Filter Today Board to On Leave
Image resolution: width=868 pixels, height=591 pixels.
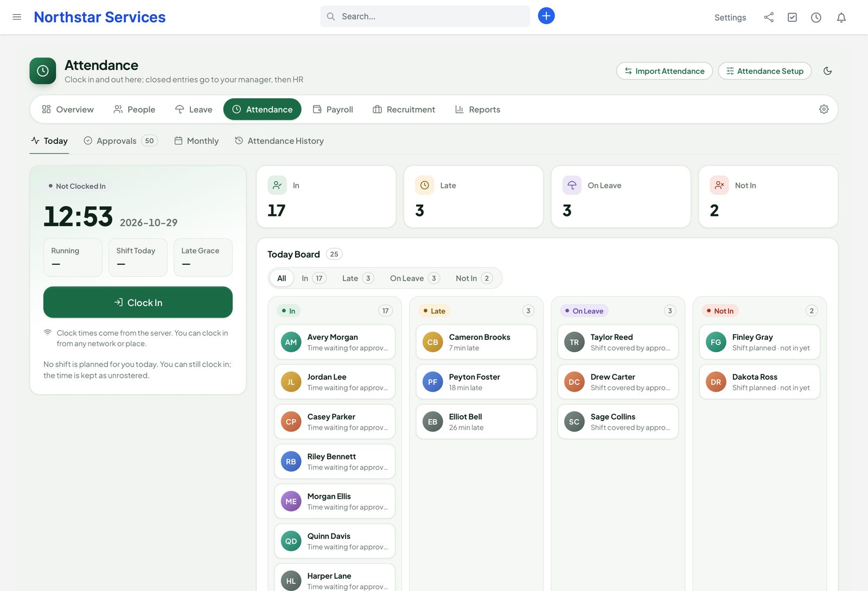[x=414, y=278]
